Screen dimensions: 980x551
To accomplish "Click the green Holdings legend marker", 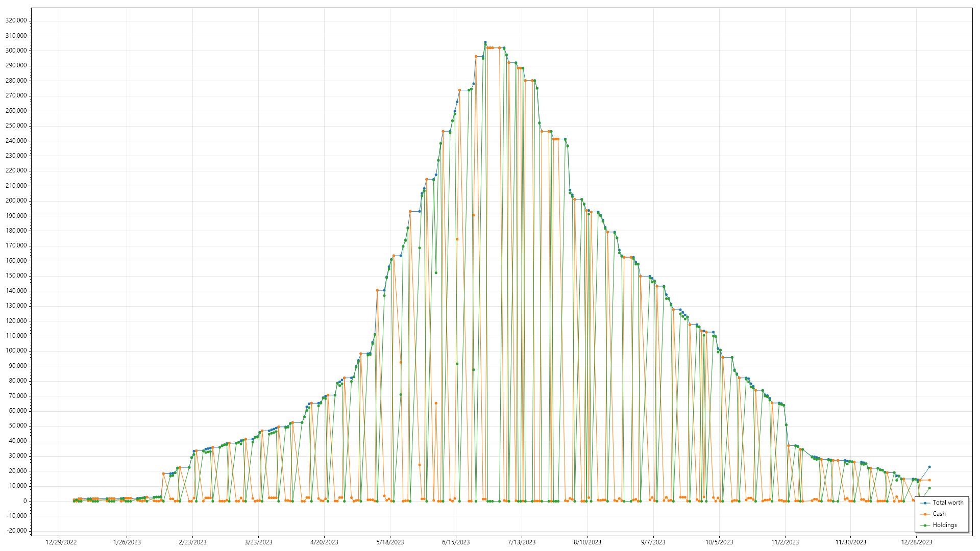I will click(x=925, y=525).
